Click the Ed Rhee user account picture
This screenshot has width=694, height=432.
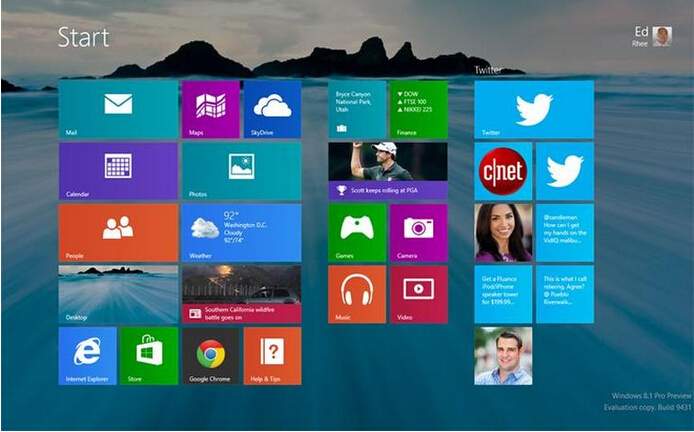(x=662, y=37)
